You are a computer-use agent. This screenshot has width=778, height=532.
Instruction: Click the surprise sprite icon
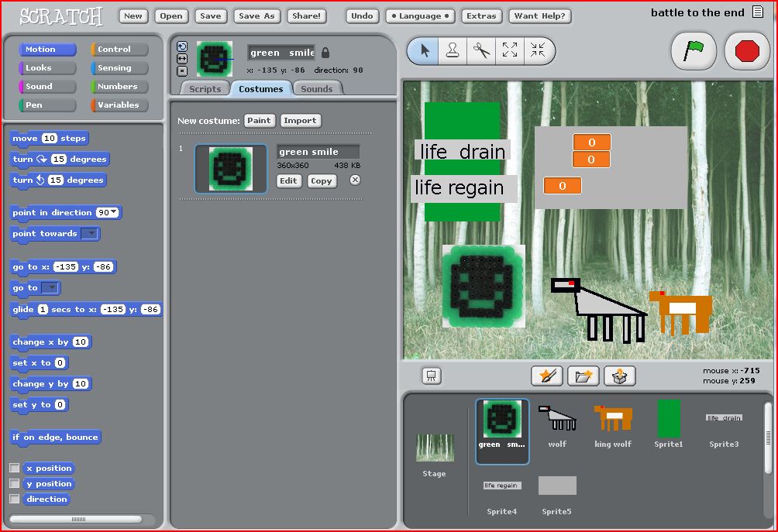pyautogui.click(x=620, y=376)
